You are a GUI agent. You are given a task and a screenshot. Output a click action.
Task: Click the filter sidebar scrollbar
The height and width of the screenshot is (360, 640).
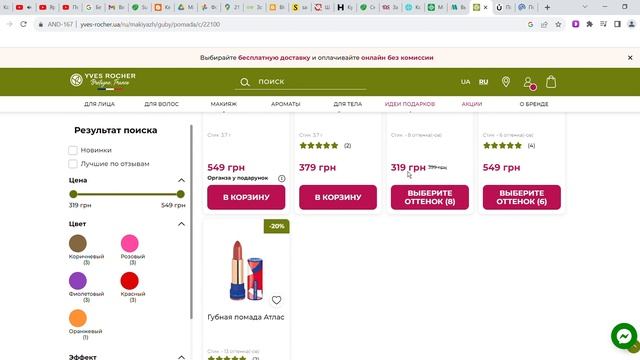tap(191, 222)
